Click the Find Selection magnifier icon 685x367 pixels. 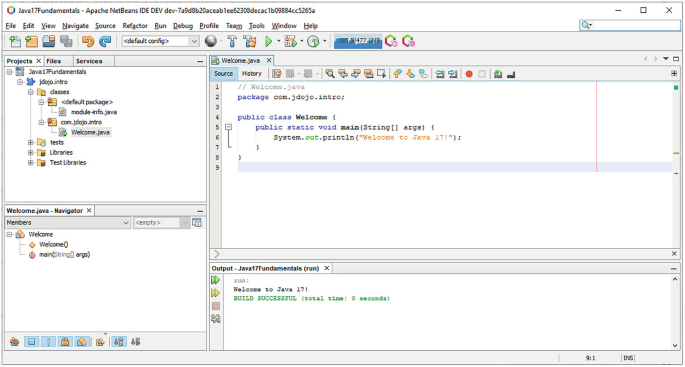click(330, 74)
